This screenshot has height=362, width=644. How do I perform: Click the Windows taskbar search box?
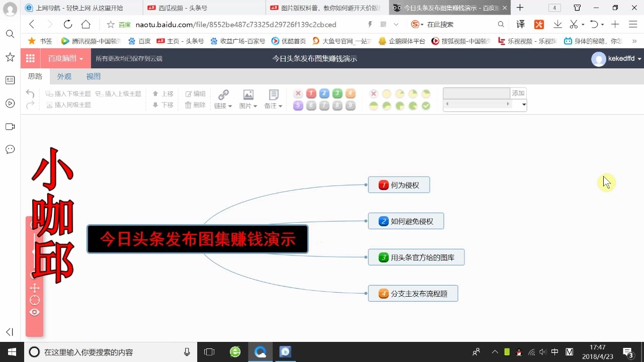[110, 352]
